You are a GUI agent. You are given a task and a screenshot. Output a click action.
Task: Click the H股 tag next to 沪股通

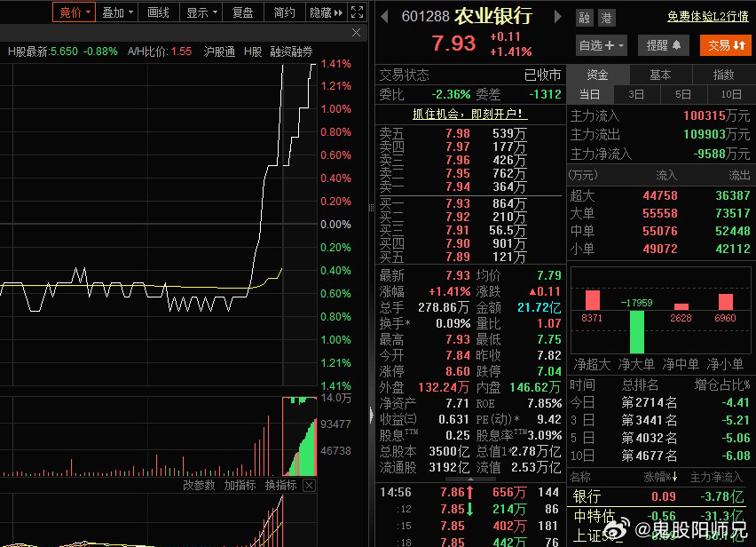[253, 52]
